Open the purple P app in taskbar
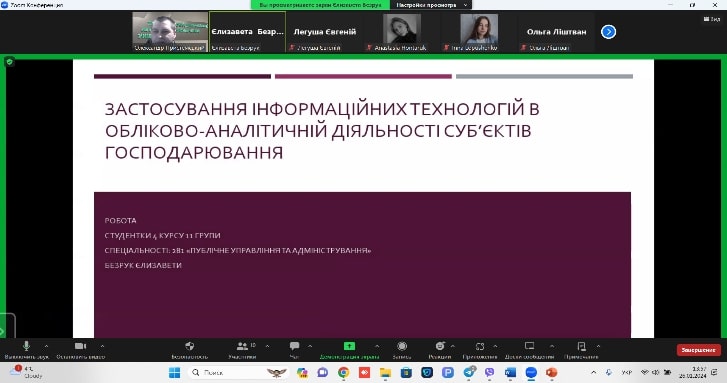 448,372
